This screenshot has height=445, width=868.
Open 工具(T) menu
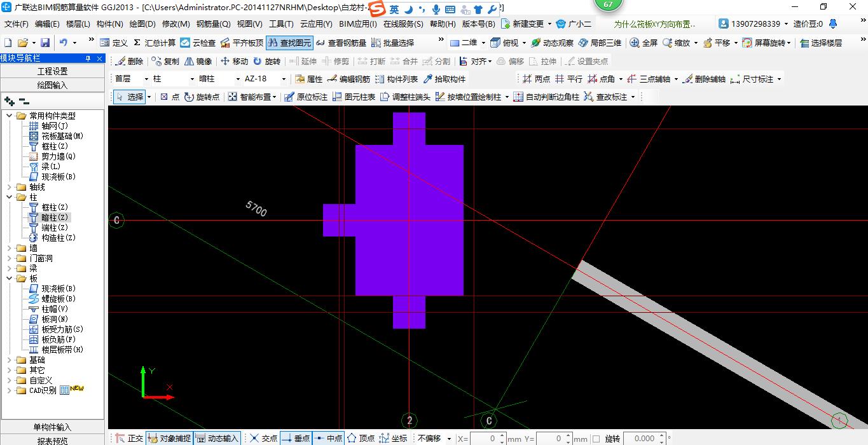pos(281,24)
